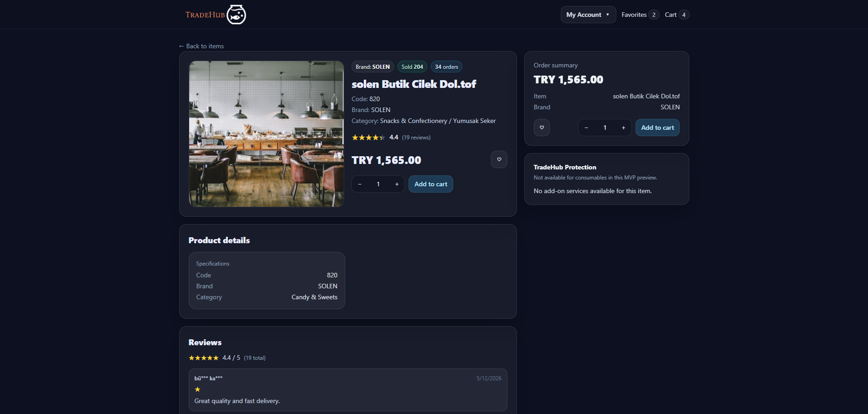The width and height of the screenshot is (868, 414).
Task: Click the Cart count badge 4
Action: pos(684,15)
